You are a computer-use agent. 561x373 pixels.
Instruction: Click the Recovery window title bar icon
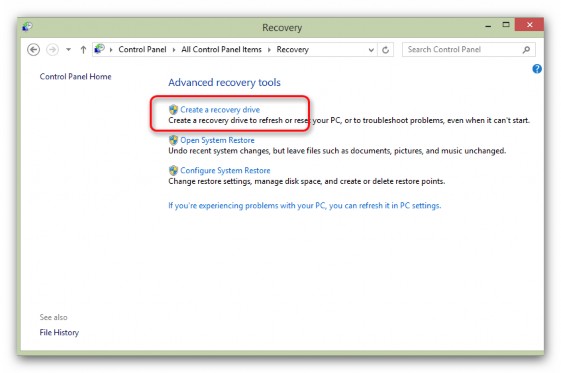(x=27, y=26)
